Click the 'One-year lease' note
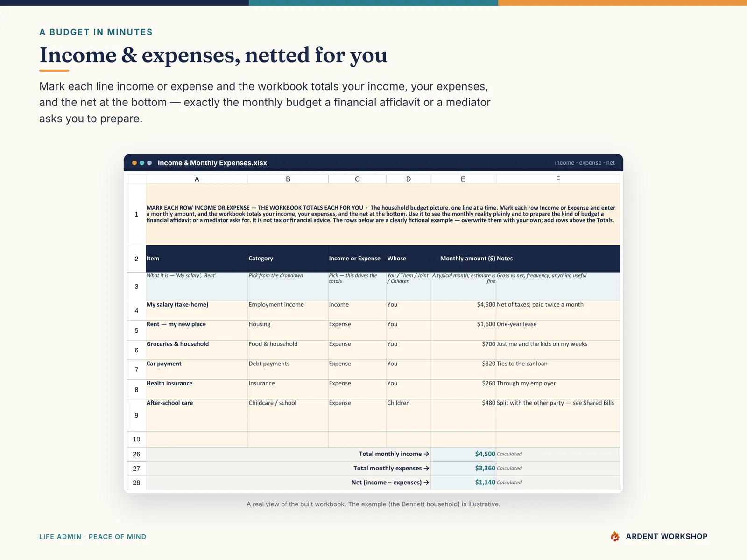Viewport: 747px width, 560px height. point(558,330)
